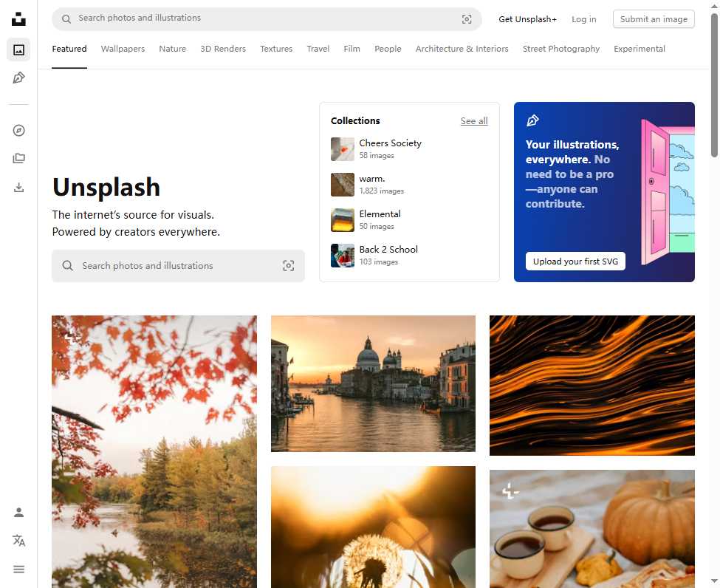The width and height of the screenshot is (720, 588).
Task: Open Explore via the compass icon
Action: pos(18,129)
